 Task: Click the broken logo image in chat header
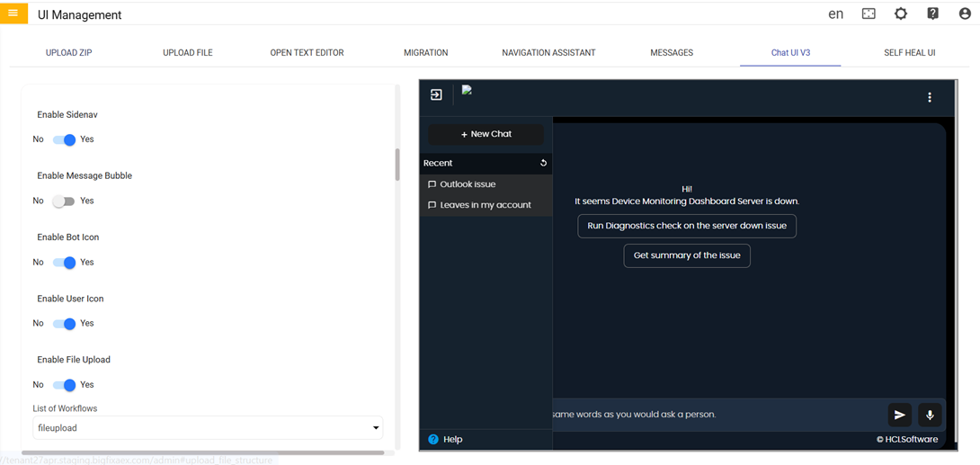tap(467, 89)
